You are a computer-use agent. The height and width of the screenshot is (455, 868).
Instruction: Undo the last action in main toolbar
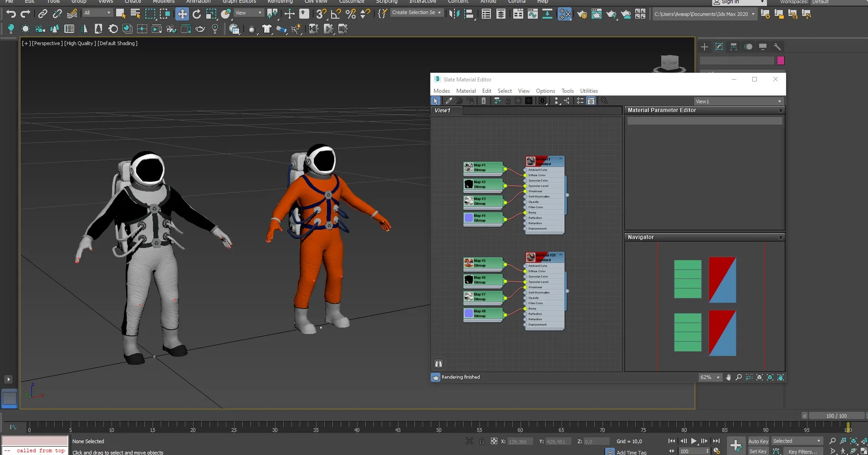(x=11, y=14)
